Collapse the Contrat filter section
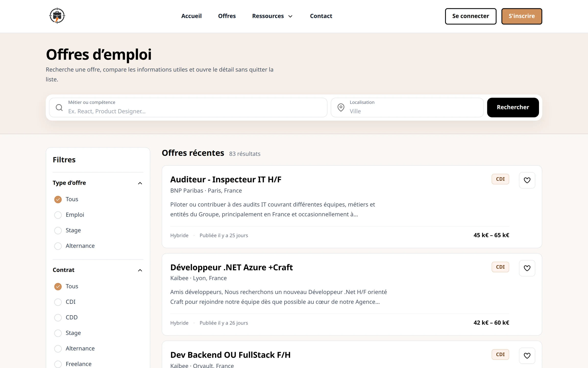 (x=140, y=270)
